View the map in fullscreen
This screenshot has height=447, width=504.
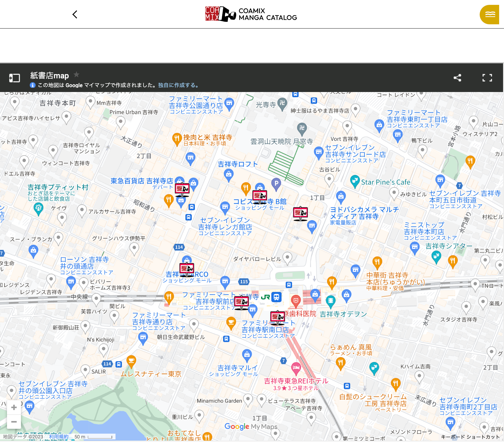[487, 78]
